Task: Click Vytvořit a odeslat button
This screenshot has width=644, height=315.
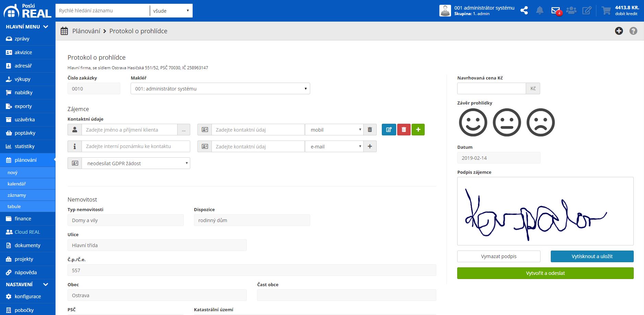Action: 545,273
